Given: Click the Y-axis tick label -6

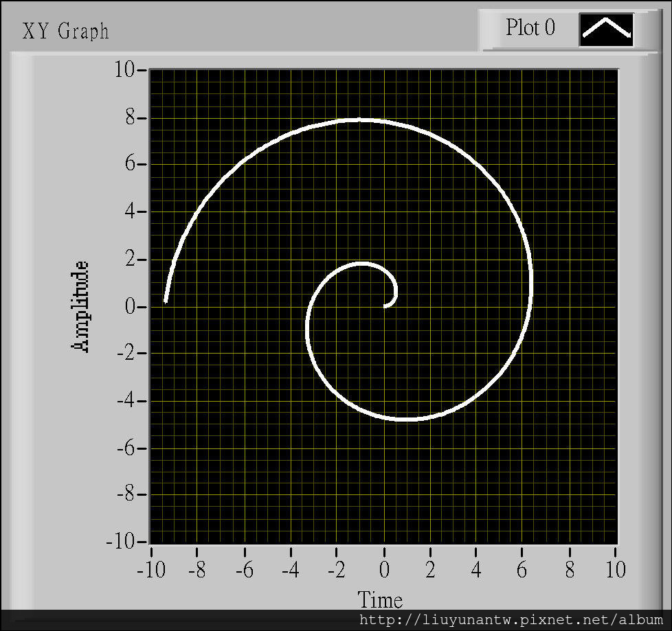Looking at the screenshot, I should pos(126,448).
